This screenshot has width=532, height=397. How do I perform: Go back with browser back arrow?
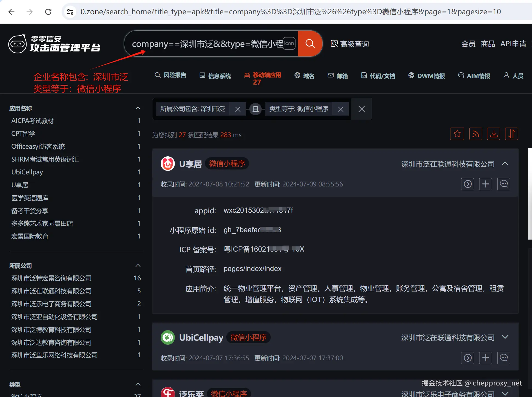coord(11,12)
